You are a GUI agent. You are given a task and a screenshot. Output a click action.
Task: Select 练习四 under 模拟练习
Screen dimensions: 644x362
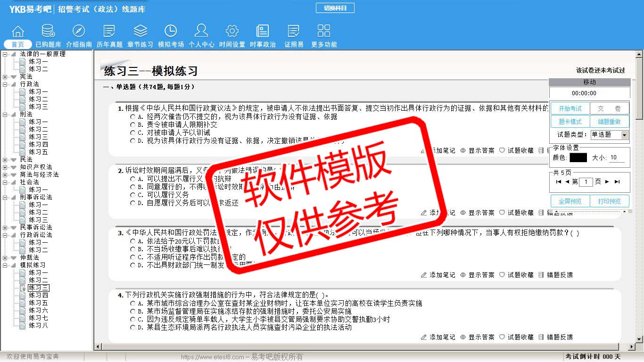tap(38, 296)
